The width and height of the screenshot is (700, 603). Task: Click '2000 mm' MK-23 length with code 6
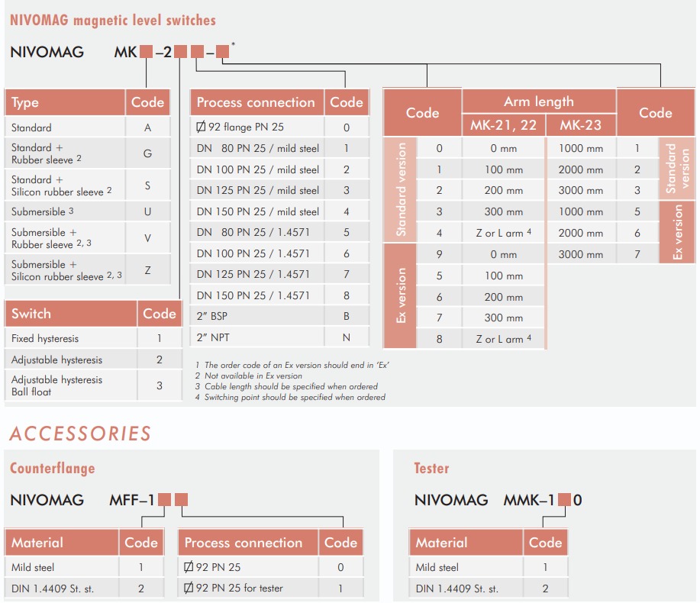point(581,233)
